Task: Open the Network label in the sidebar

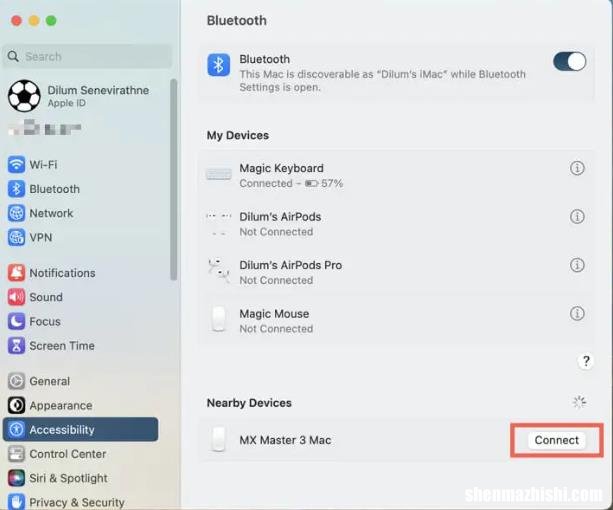Action: [x=51, y=213]
